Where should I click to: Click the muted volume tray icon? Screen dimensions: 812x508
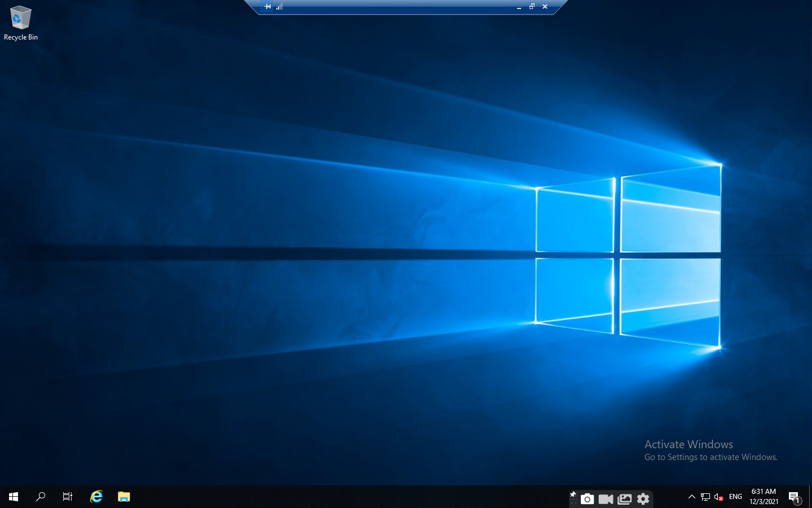719,497
